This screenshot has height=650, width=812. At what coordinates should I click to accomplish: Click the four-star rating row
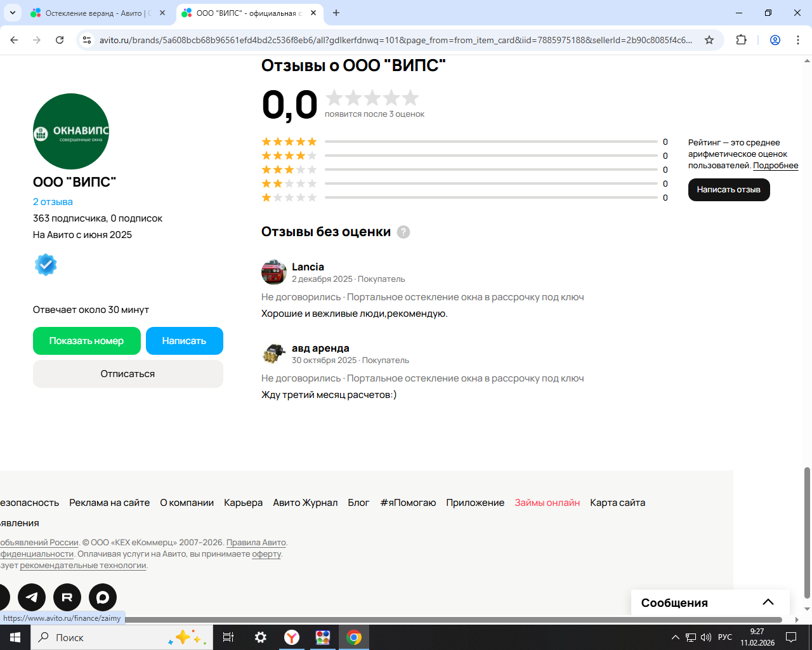[x=464, y=156]
